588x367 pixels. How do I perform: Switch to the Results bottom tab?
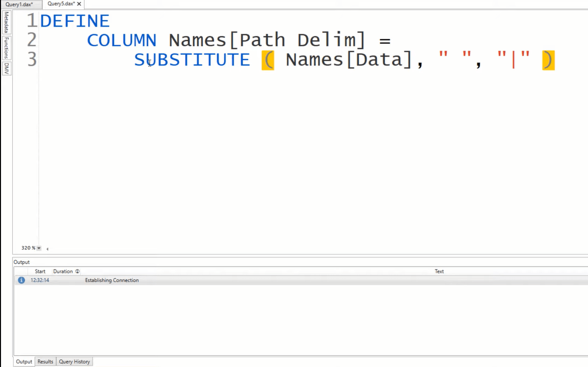tap(45, 362)
